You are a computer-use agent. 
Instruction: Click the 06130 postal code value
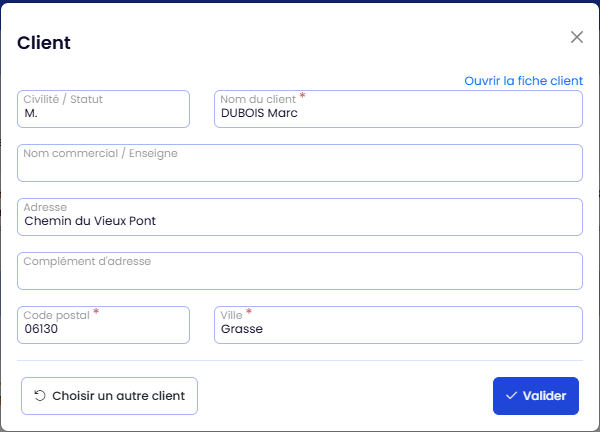pyautogui.click(x=42, y=329)
